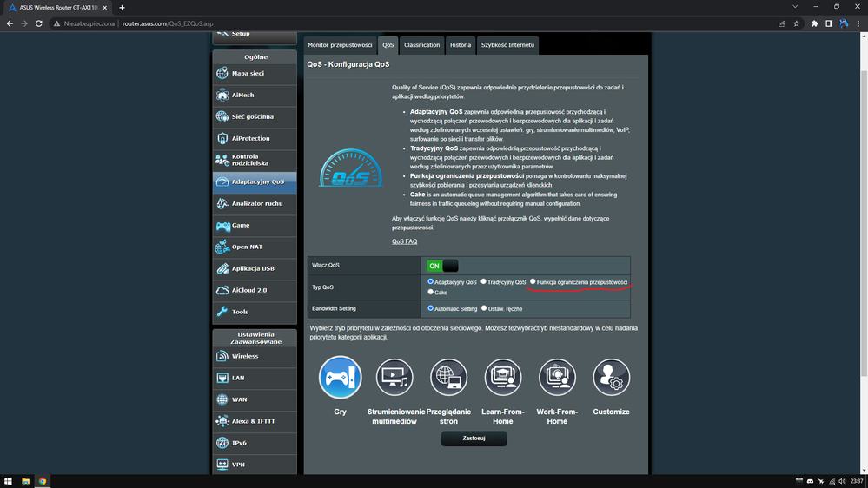The width and height of the screenshot is (868, 488).
Task: Select the Learn-From-Home mode icon
Action: click(503, 378)
